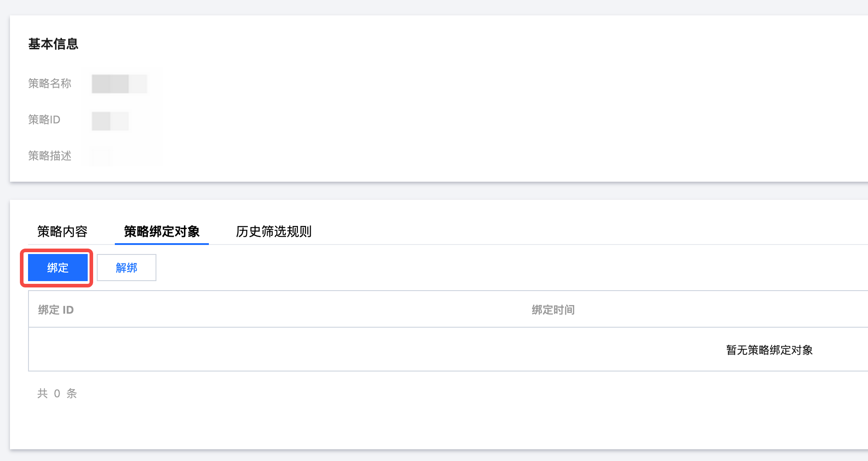
Task: Click the 共 0 条 total count text
Action: pyautogui.click(x=57, y=393)
